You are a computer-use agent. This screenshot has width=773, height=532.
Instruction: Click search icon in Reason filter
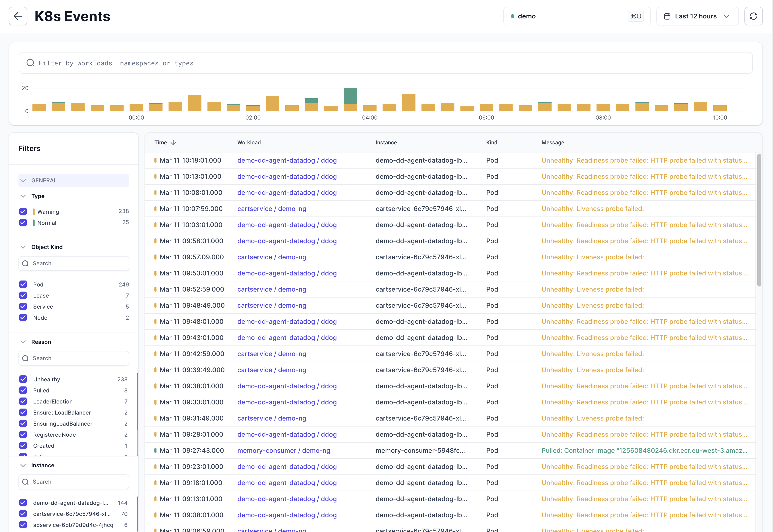pos(25,358)
